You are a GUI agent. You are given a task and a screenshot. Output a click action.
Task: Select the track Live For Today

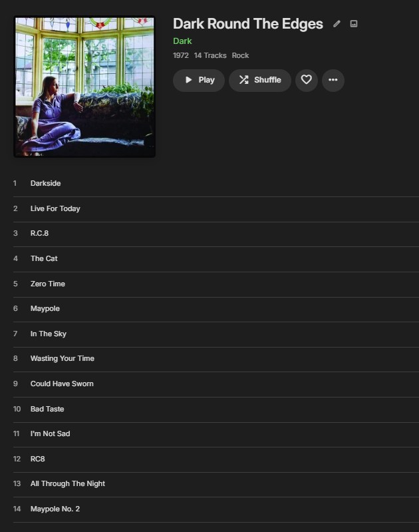point(216,209)
